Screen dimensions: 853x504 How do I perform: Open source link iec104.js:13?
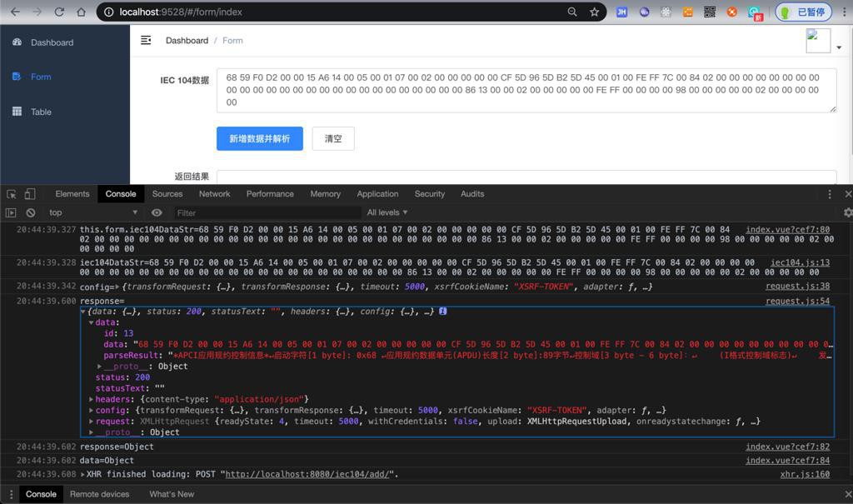coord(800,262)
